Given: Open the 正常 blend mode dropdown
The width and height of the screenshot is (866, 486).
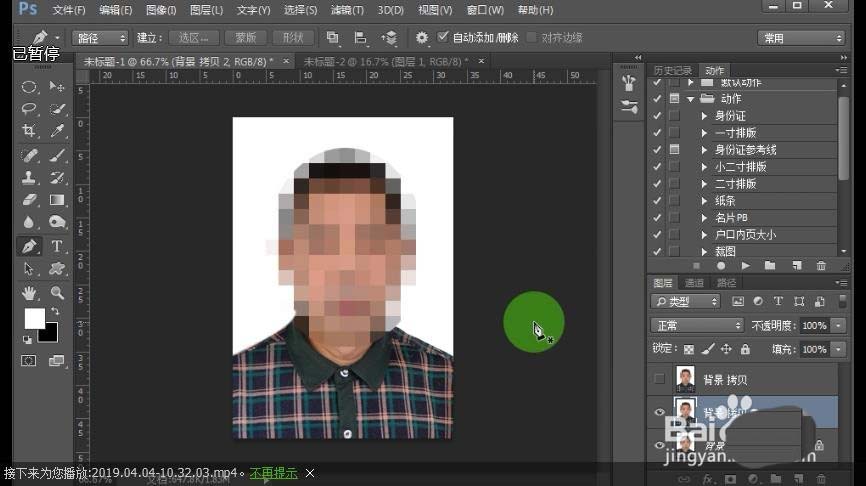Looking at the screenshot, I should (x=698, y=325).
